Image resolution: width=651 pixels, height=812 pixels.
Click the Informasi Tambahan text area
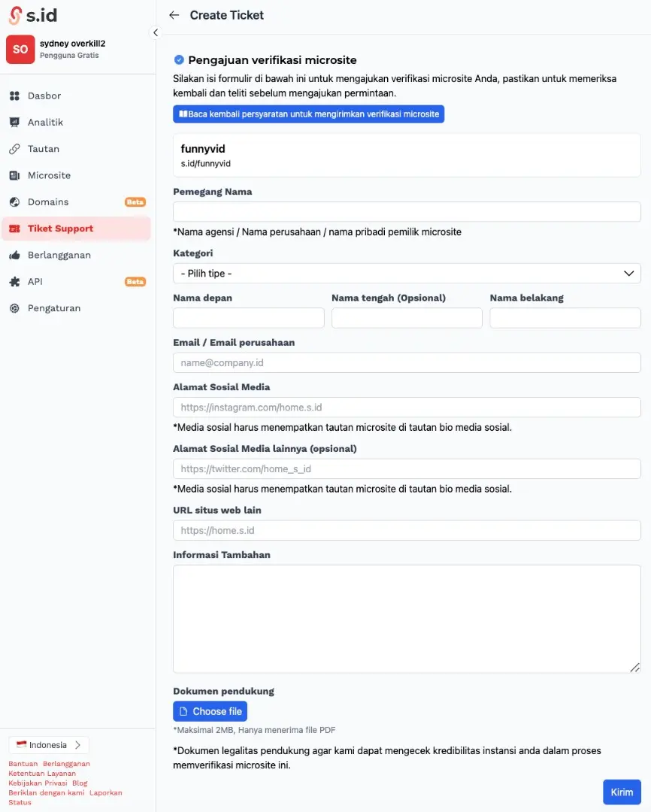click(x=407, y=619)
